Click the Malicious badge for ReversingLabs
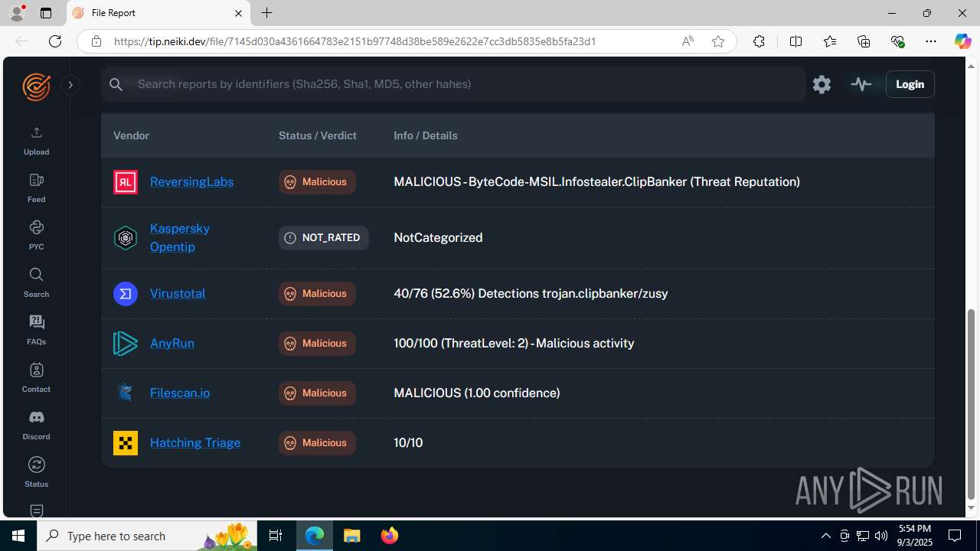980x551 pixels. point(317,182)
